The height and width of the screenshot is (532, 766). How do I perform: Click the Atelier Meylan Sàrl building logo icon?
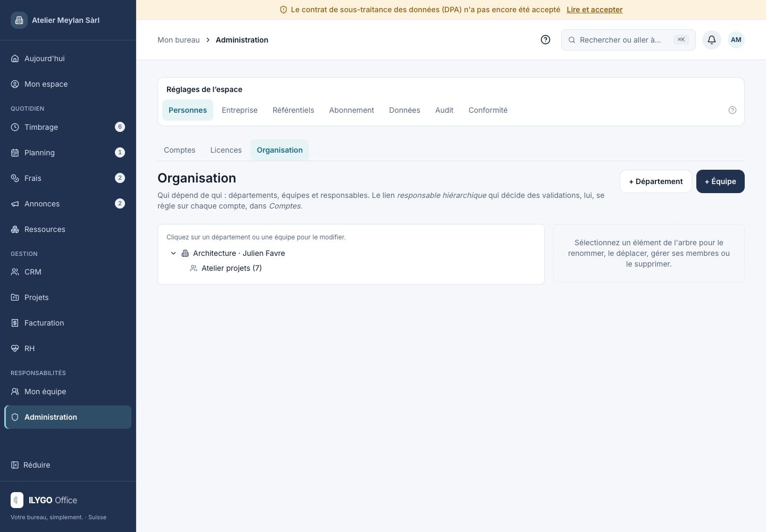pyautogui.click(x=19, y=20)
